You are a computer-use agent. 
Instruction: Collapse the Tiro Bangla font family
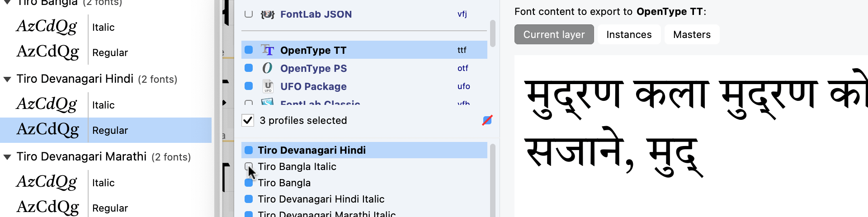point(7,3)
